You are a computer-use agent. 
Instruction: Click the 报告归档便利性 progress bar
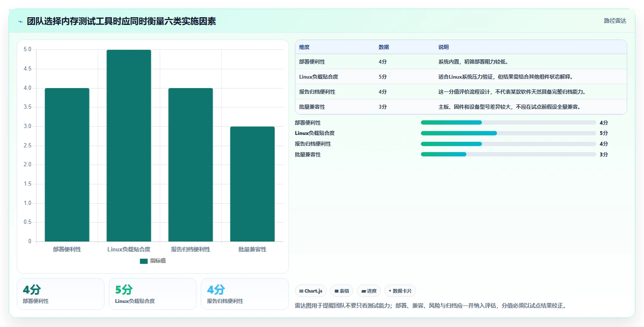pyautogui.click(x=509, y=144)
